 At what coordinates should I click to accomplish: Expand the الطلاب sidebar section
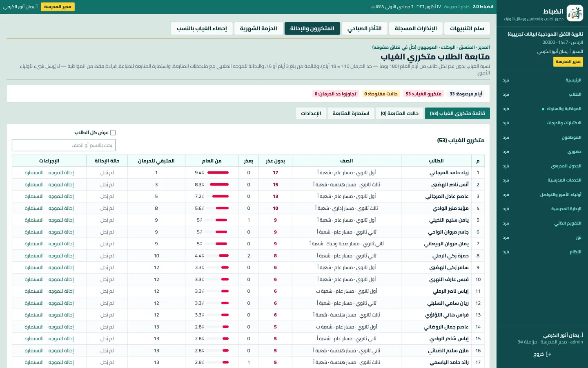pyautogui.click(x=542, y=94)
